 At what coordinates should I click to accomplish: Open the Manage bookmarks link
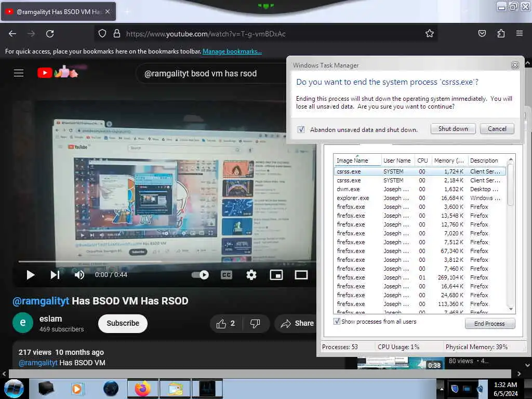coord(232,51)
